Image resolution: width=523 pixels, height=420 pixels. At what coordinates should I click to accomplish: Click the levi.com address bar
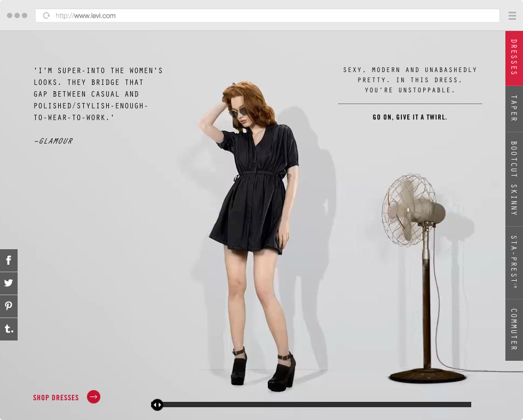(267, 15)
